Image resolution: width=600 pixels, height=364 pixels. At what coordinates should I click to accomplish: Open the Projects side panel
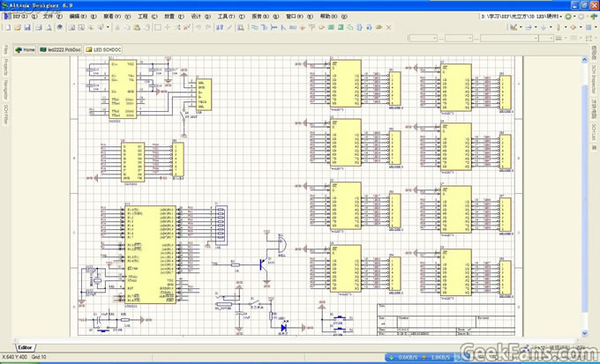point(5,68)
